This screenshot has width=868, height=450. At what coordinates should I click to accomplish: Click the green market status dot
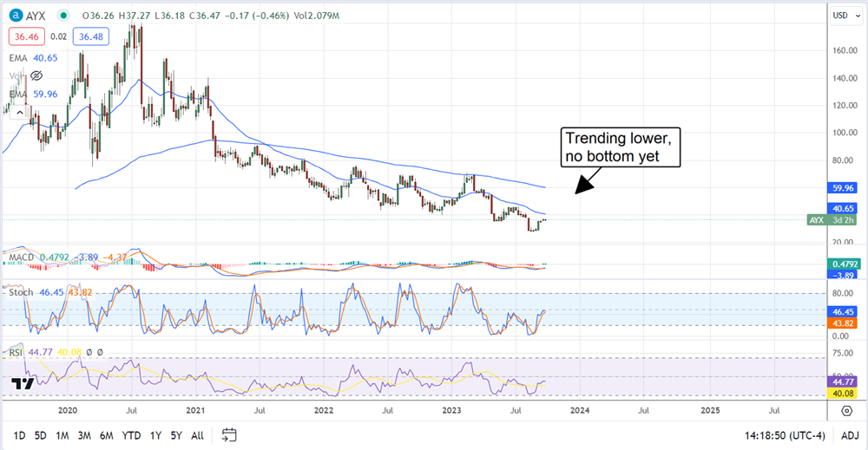point(65,16)
